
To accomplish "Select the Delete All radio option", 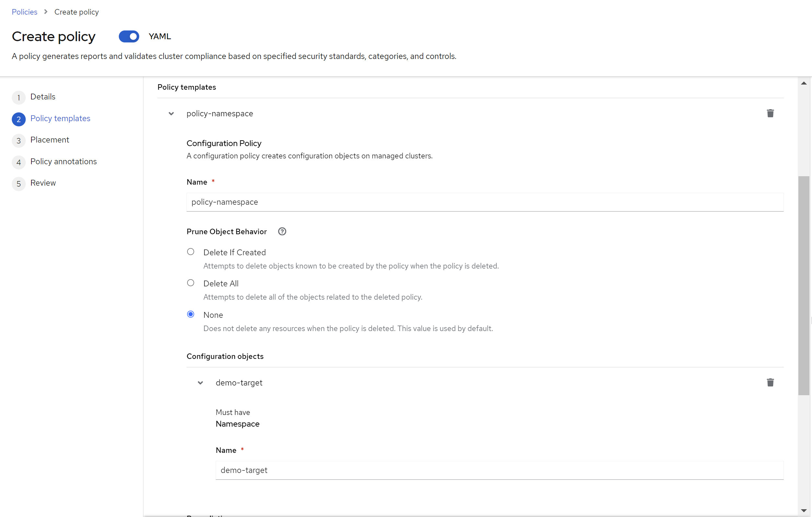I will [190, 283].
